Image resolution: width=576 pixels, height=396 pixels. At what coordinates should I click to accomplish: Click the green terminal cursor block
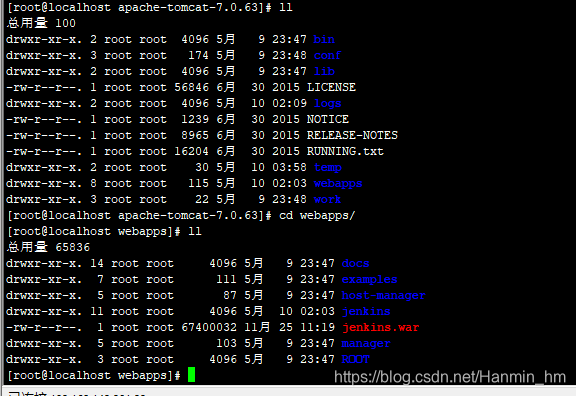(x=191, y=375)
